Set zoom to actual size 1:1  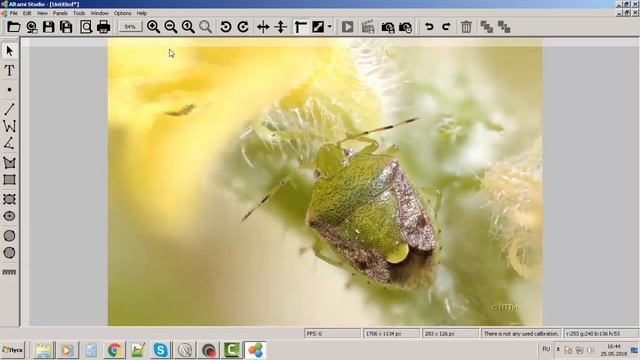coord(188,27)
